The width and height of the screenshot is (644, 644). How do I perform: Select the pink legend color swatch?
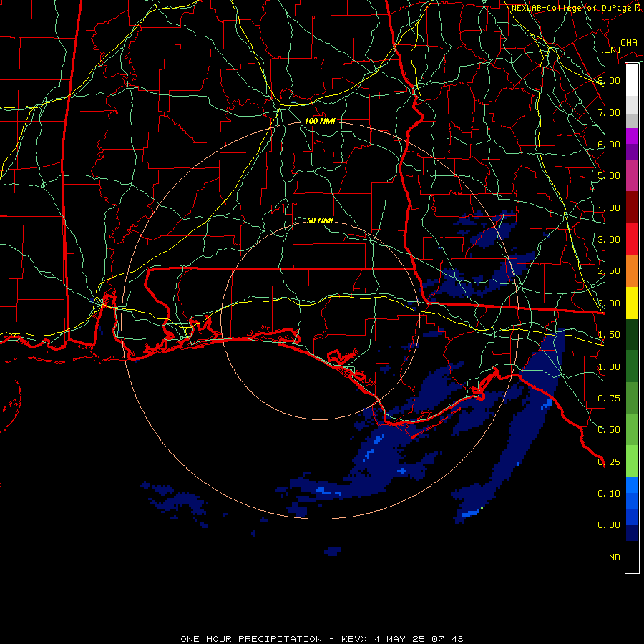[632, 175]
